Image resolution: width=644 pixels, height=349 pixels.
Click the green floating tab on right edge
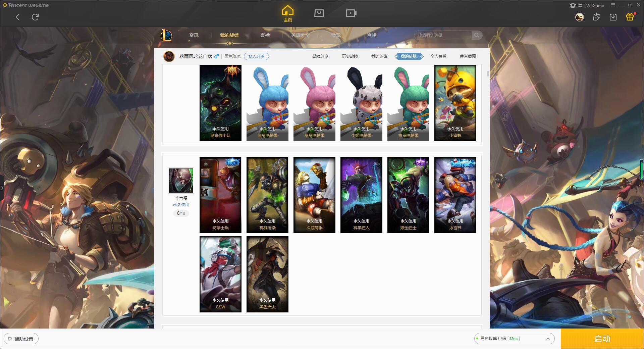642,170
